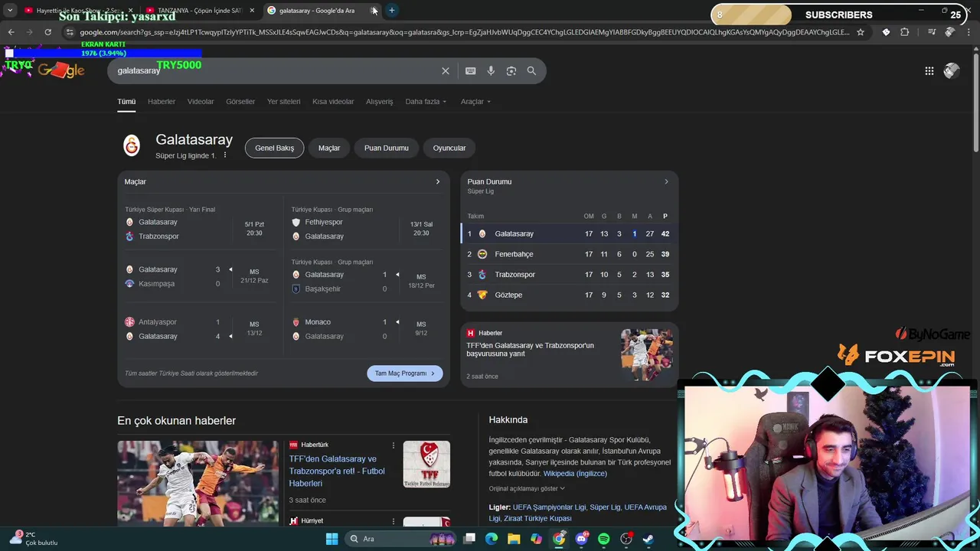Screen dimensions: 980x551
Task: Open Spotify from taskbar
Action: point(603,539)
